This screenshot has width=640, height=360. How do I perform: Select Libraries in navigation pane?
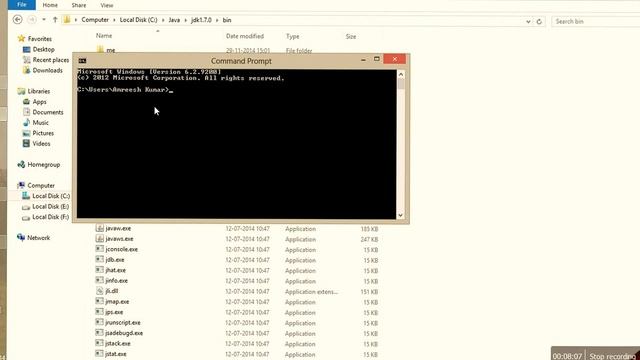[38, 91]
